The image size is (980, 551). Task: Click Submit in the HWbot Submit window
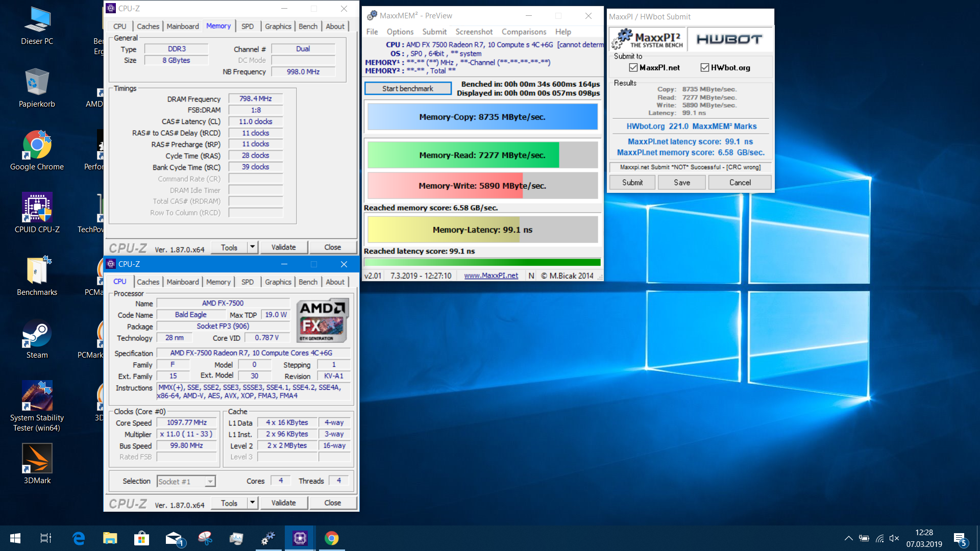(632, 183)
